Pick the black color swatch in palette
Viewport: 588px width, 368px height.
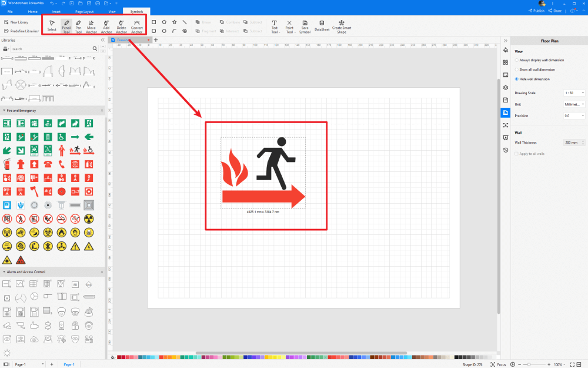pos(456,357)
